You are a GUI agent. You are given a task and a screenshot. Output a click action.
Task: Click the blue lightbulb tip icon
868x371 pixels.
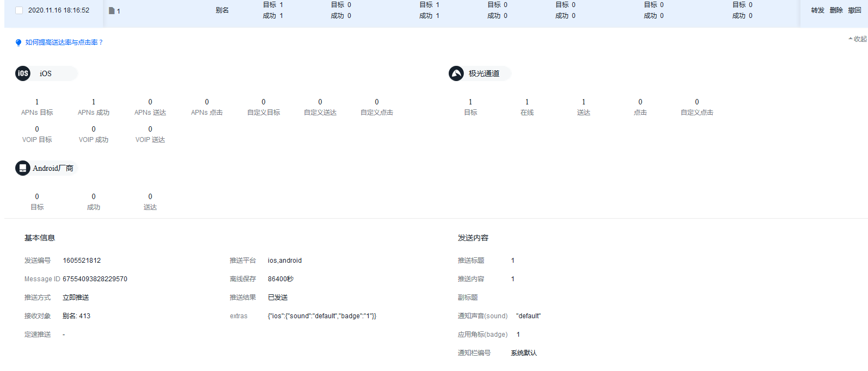click(x=19, y=42)
